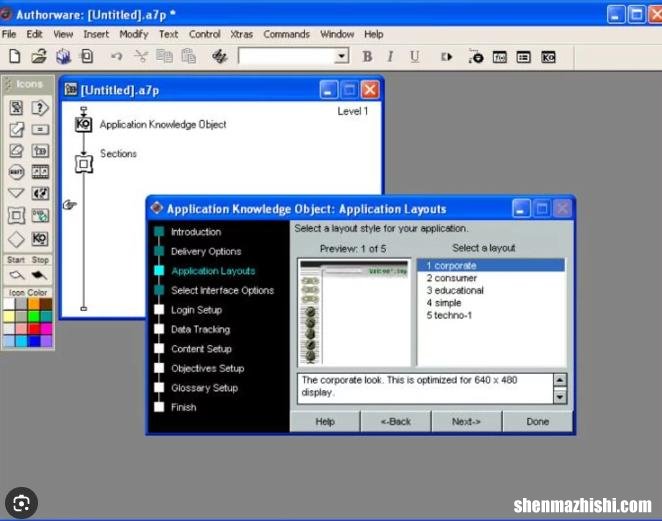This screenshot has width=662, height=521.
Task: Create a new file from toolbar
Action: [x=15, y=56]
